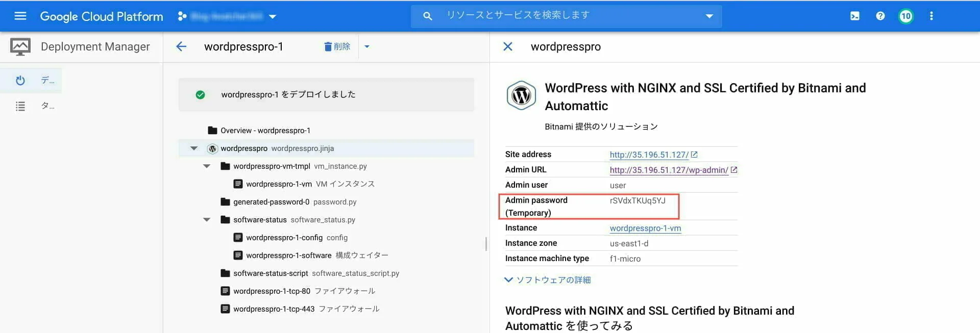Click the Admin user value 'user'

[618, 186]
